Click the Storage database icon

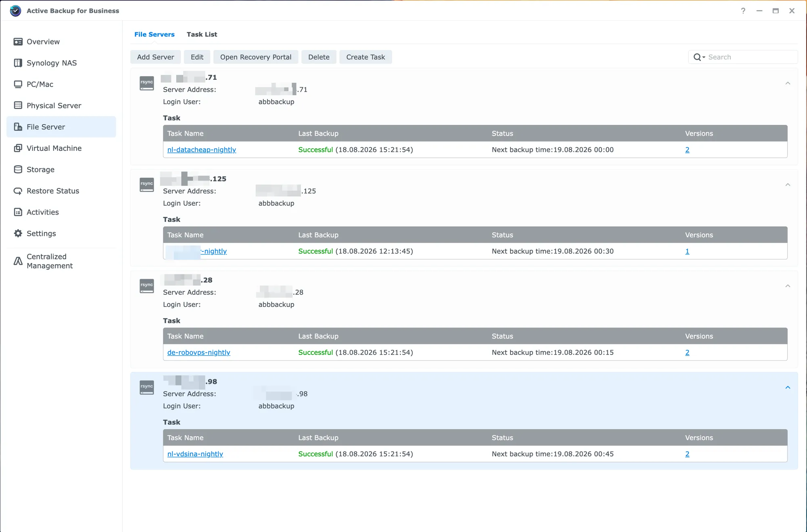click(x=18, y=169)
